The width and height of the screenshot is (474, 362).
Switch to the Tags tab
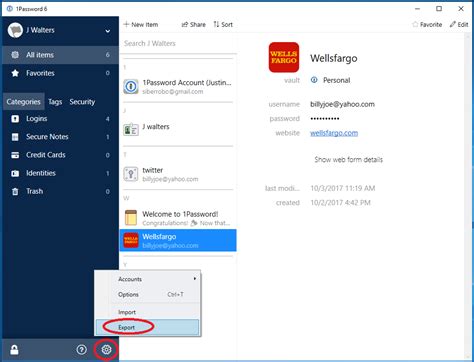pos(55,102)
